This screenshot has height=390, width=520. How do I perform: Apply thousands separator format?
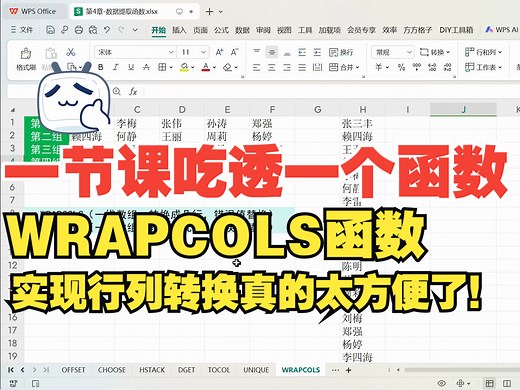coord(417,67)
